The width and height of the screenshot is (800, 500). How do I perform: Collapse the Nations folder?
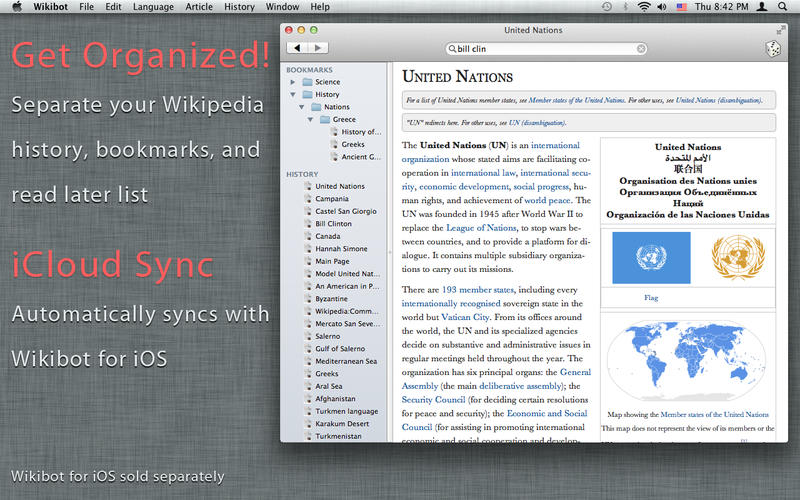pyautogui.click(x=302, y=107)
